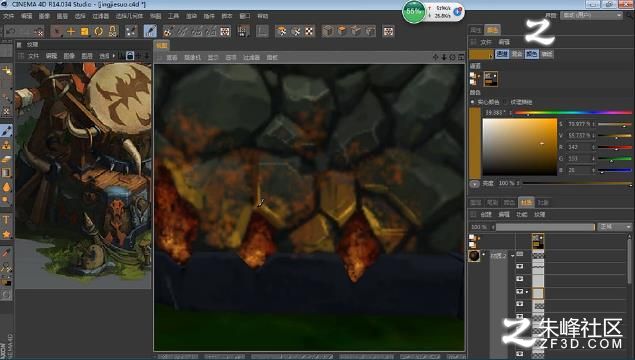Click the layer opacity 100% slider bar

(x=546, y=227)
